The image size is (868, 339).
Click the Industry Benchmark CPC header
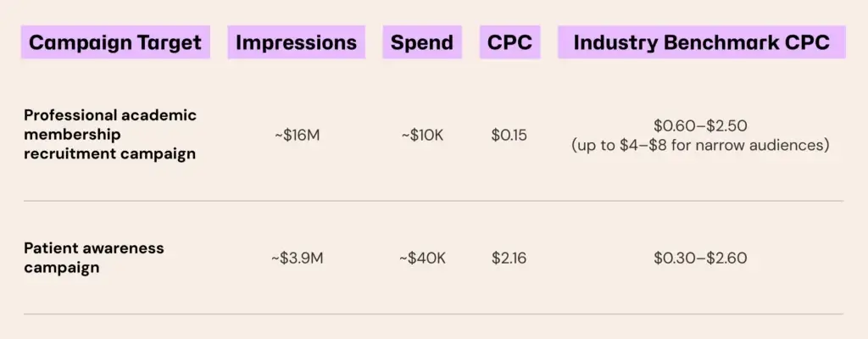pos(700,42)
